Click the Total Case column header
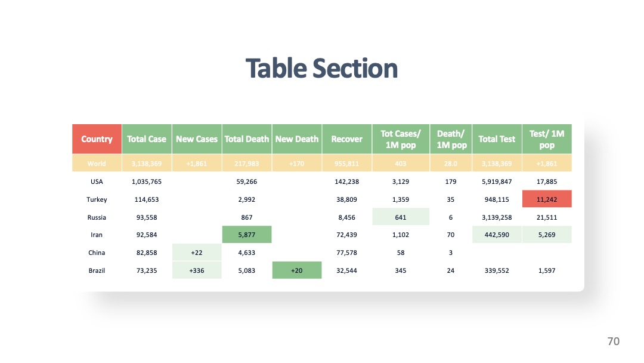 coord(147,139)
